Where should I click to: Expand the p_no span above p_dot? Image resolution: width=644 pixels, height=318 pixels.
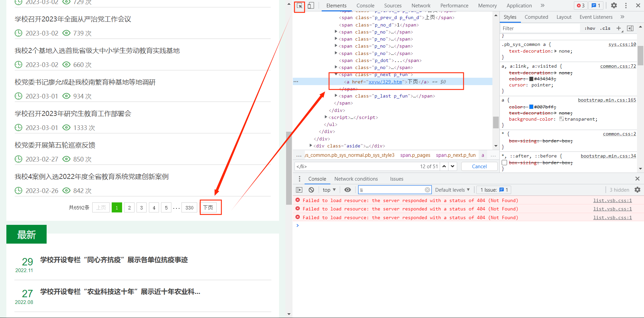click(x=336, y=53)
